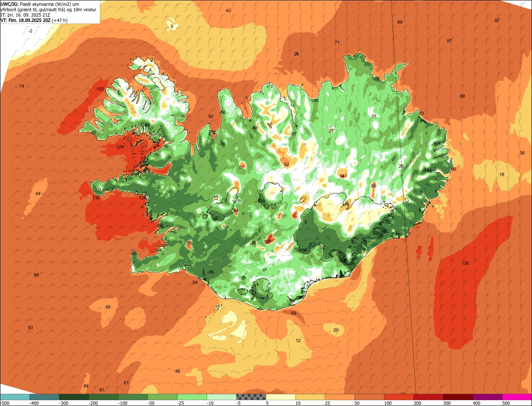Click the yellow-orange 10 to 25 swatch
The image size is (532, 406).
point(310,397)
